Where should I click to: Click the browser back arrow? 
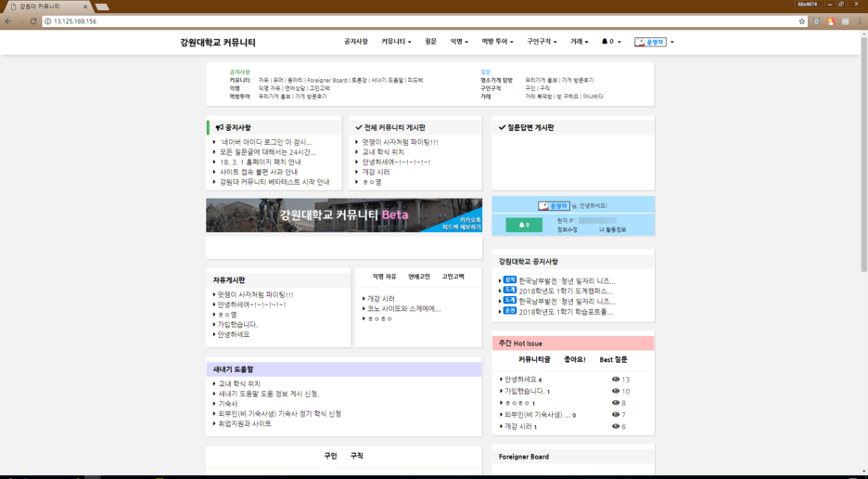tap(7, 21)
